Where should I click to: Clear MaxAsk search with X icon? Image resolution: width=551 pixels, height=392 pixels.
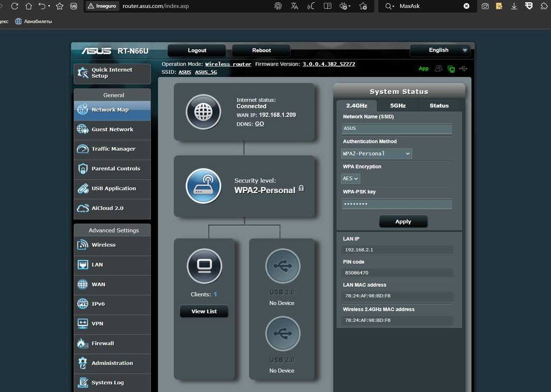[x=466, y=6]
